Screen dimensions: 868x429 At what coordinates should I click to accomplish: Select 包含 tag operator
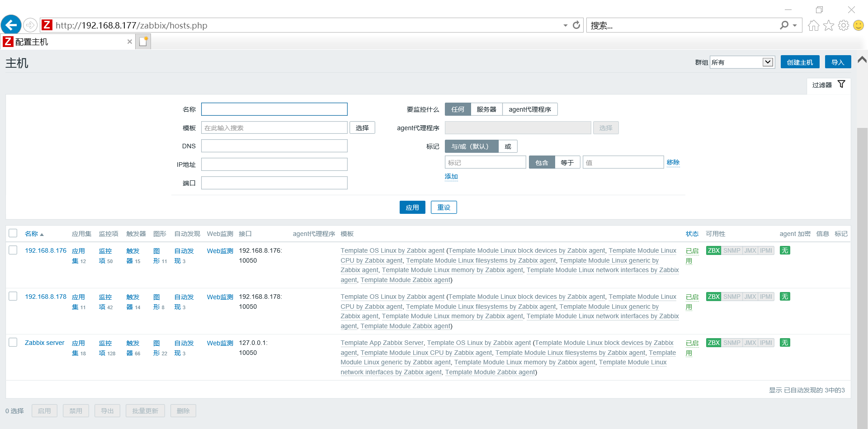[542, 162]
